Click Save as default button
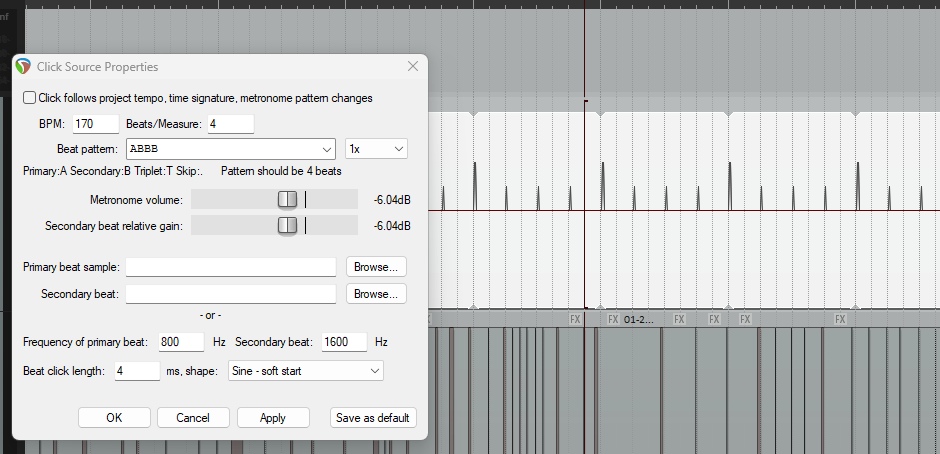Image resolution: width=940 pixels, height=454 pixels. 374,418
